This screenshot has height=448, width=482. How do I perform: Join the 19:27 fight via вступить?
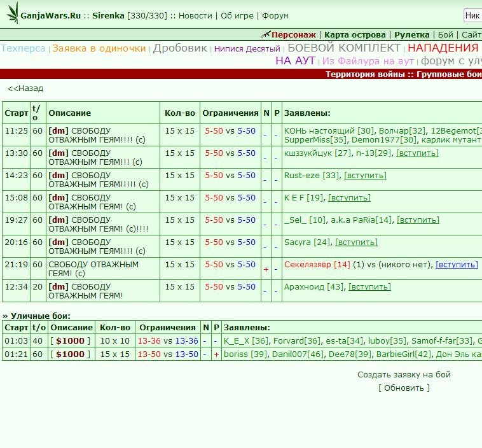coord(418,220)
